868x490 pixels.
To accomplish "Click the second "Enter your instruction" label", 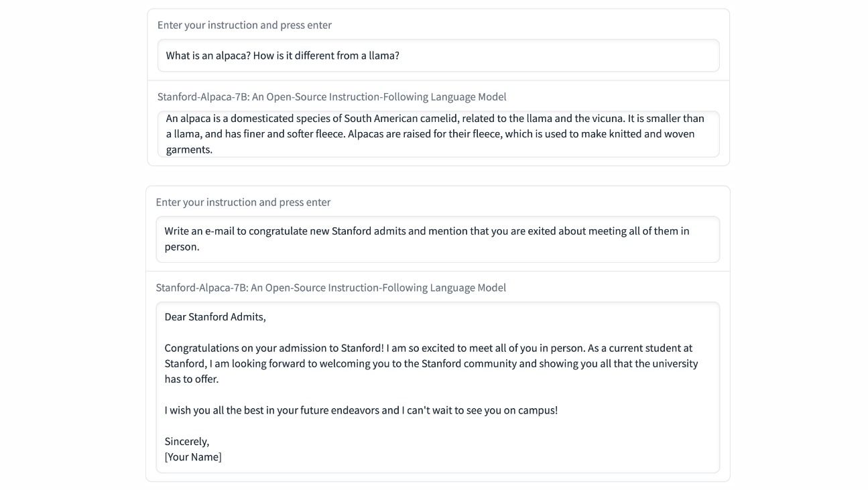I will click(243, 202).
